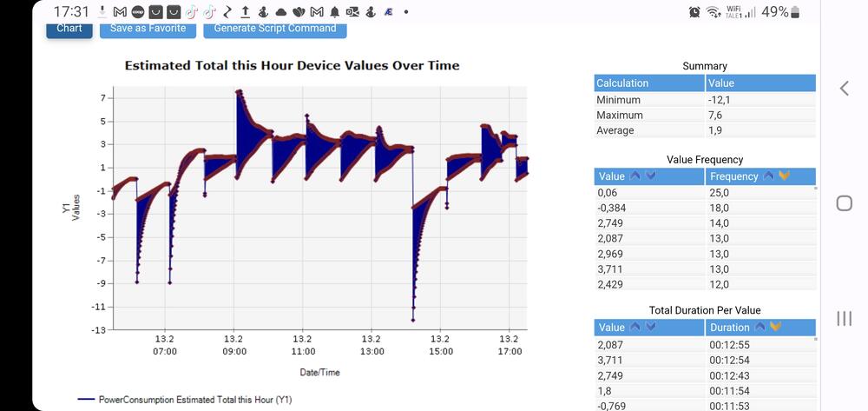Tap the alarm clock status icon
Screen dimensions: 868x411
pyautogui.click(x=694, y=12)
